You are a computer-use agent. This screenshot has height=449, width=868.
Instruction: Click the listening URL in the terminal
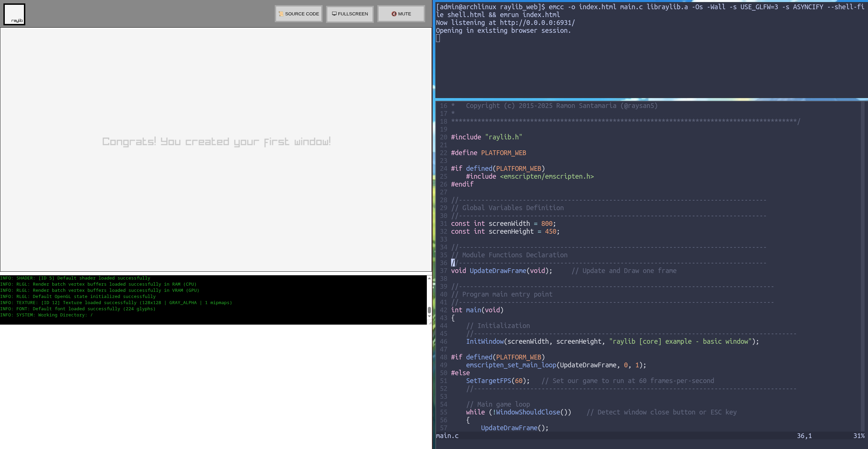(537, 23)
